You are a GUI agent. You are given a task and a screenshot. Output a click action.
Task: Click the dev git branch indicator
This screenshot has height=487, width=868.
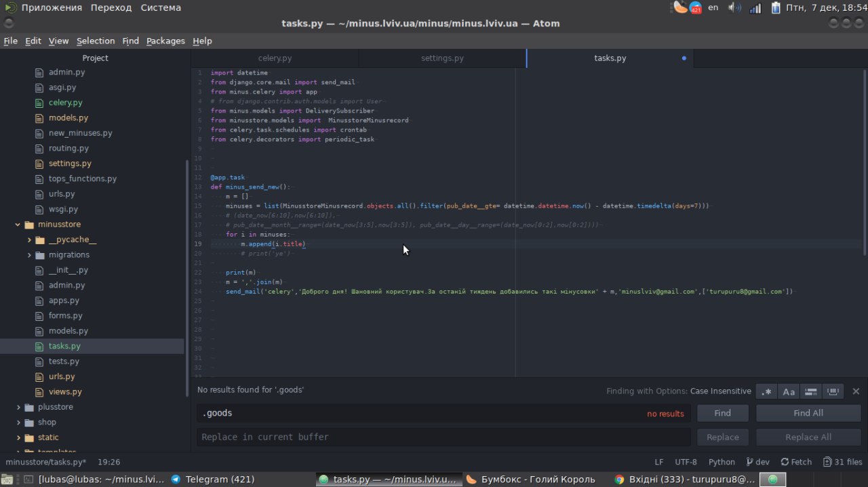pyautogui.click(x=757, y=462)
